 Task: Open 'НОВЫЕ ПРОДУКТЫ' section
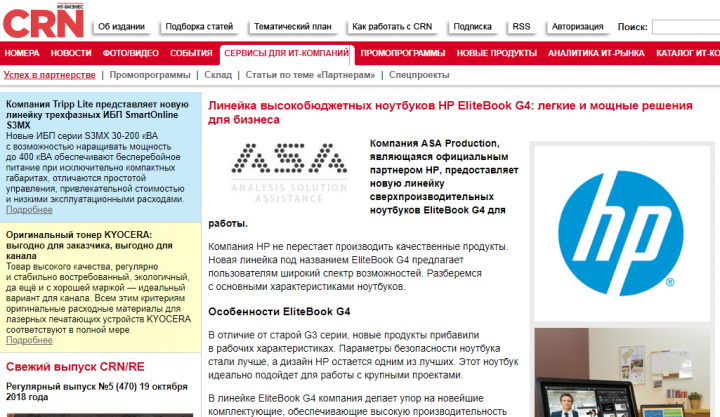pyautogui.click(x=497, y=53)
